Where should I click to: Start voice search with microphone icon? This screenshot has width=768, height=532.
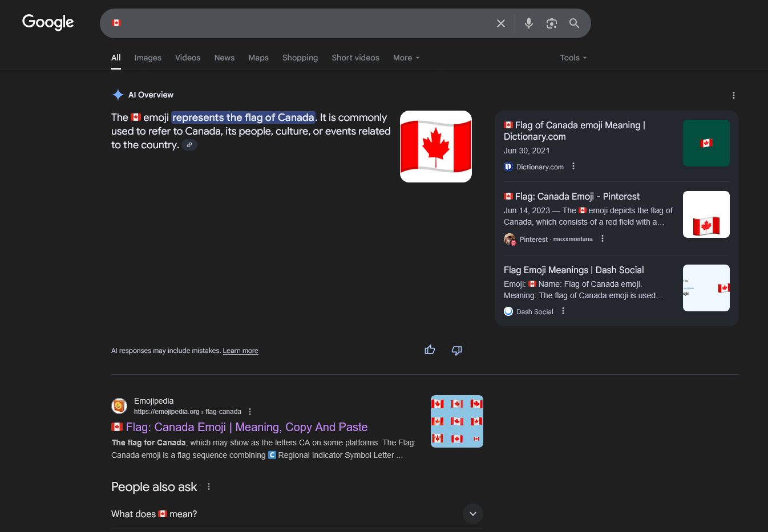tap(529, 23)
